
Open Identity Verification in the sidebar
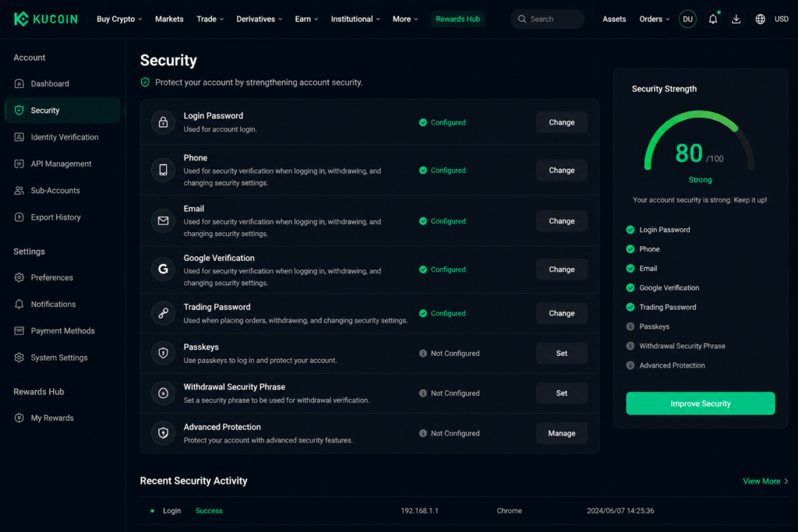pyautogui.click(x=62, y=137)
